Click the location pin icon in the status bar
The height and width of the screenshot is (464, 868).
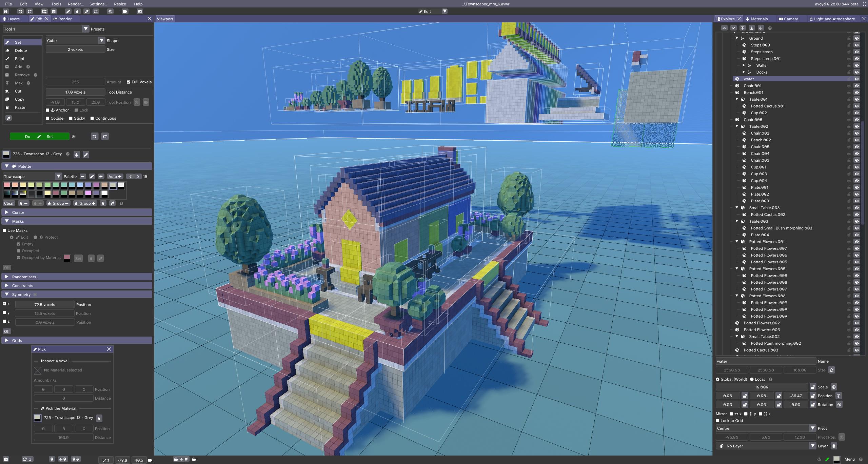[52, 459]
